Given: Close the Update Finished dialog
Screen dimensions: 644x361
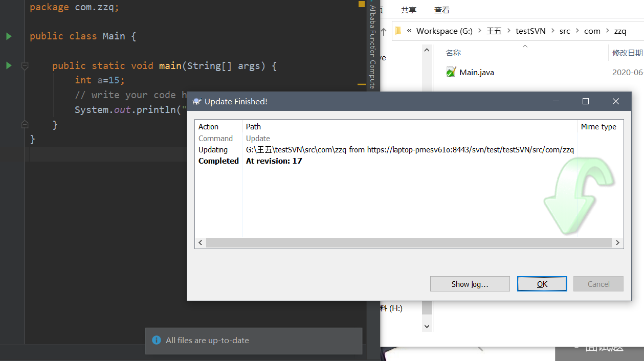Looking at the screenshot, I should coord(616,101).
